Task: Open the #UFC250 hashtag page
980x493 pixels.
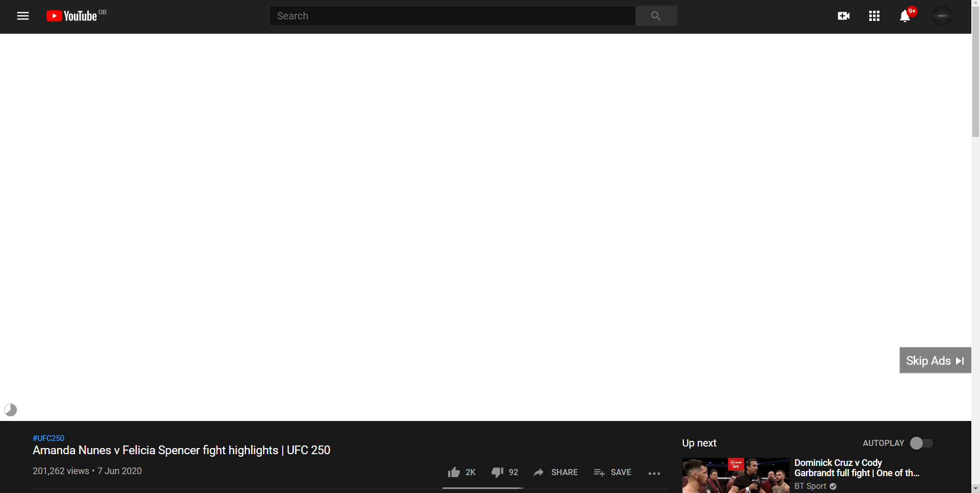Action: pyautogui.click(x=48, y=438)
